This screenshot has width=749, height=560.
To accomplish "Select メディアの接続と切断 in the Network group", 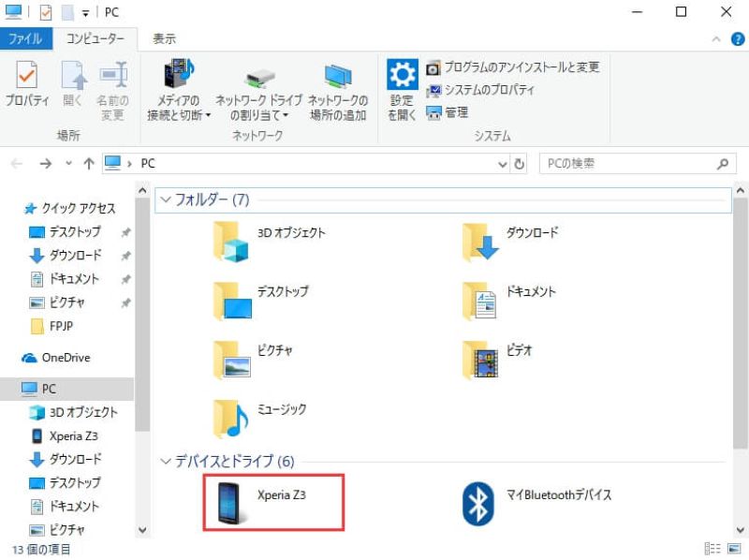I will pyautogui.click(x=179, y=89).
